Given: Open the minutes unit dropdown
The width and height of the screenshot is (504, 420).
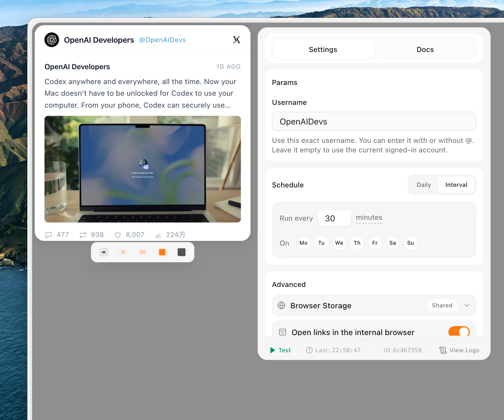Looking at the screenshot, I should (x=369, y=218).
